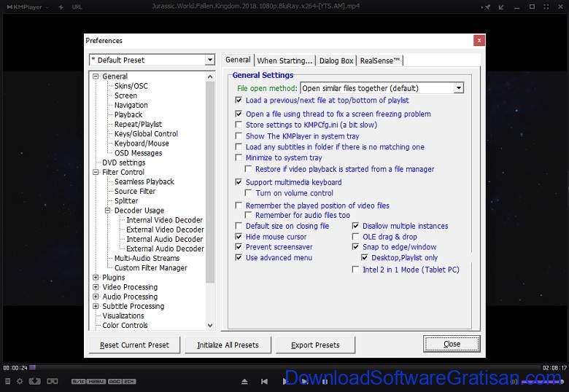Click Initialize All Presets button

click(x=228, y=345)
